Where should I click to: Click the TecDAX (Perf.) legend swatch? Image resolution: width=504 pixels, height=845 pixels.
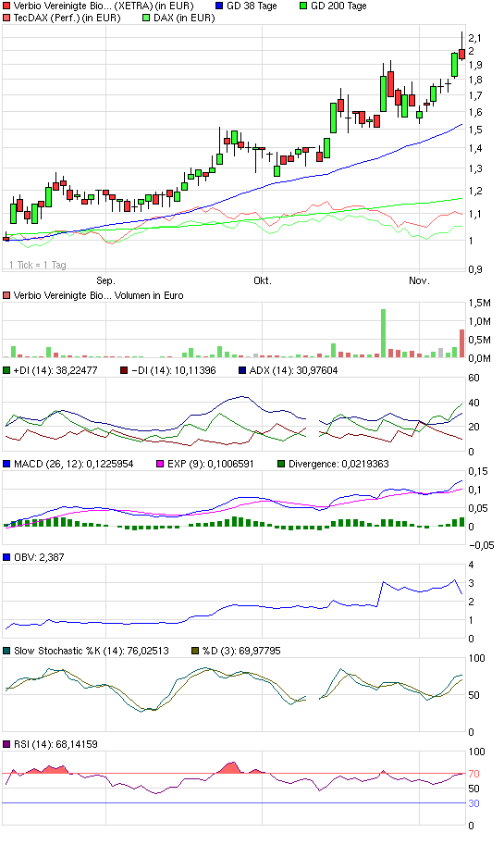(6, 19)
